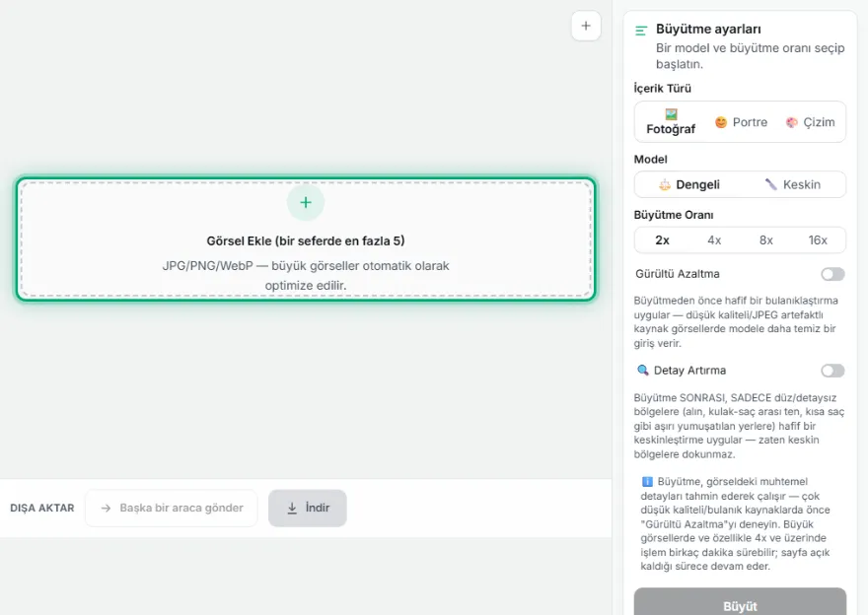This screenshot has height=615, width=868.
Task: Click the Büyüt button
Action: 740,603
